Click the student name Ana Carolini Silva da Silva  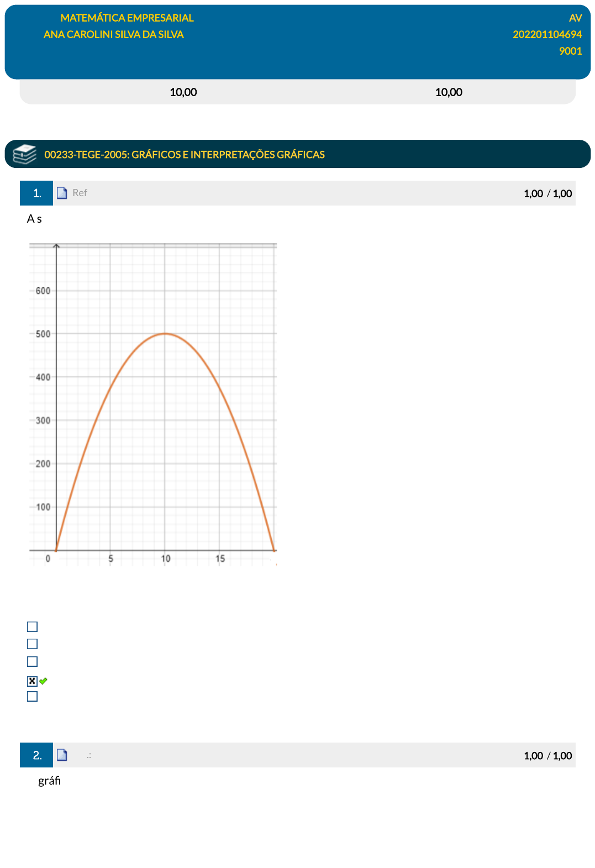113,34
